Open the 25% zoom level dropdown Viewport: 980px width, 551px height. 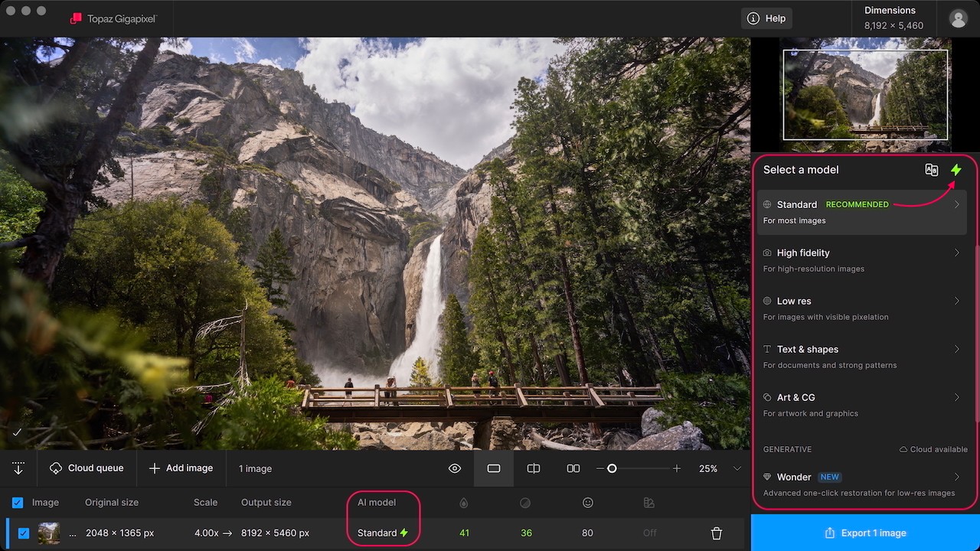[x=737, y=468]
